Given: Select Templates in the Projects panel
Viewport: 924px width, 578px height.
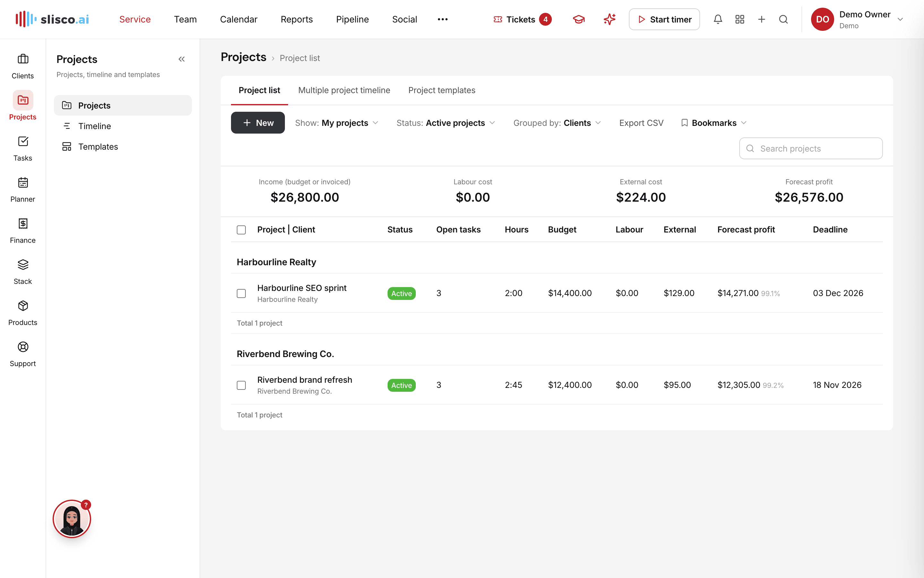Looking at the screenshot, I should (123, 146).
